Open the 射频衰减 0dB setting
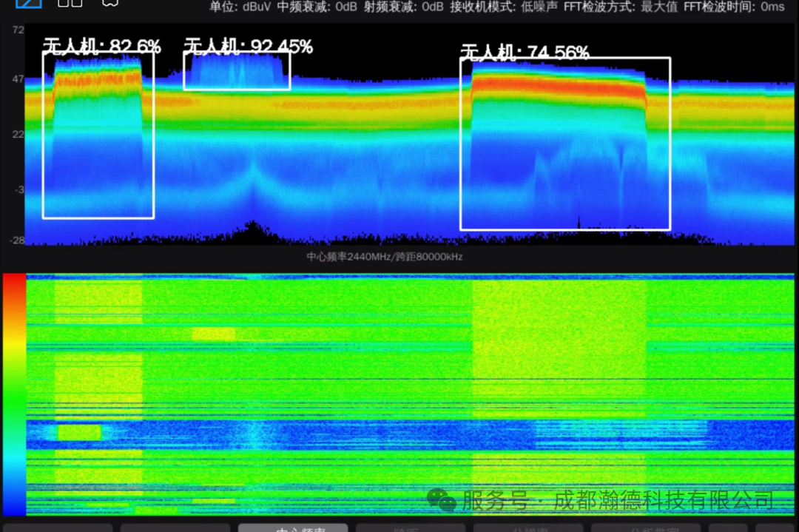 pyautogui.click(x=404, y=7)
